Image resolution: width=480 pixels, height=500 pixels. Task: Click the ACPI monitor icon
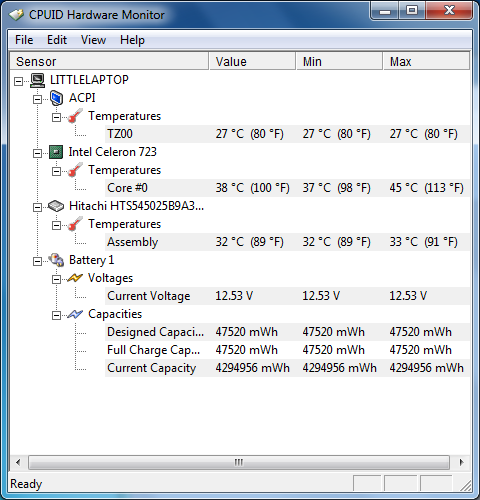(56, 98)
